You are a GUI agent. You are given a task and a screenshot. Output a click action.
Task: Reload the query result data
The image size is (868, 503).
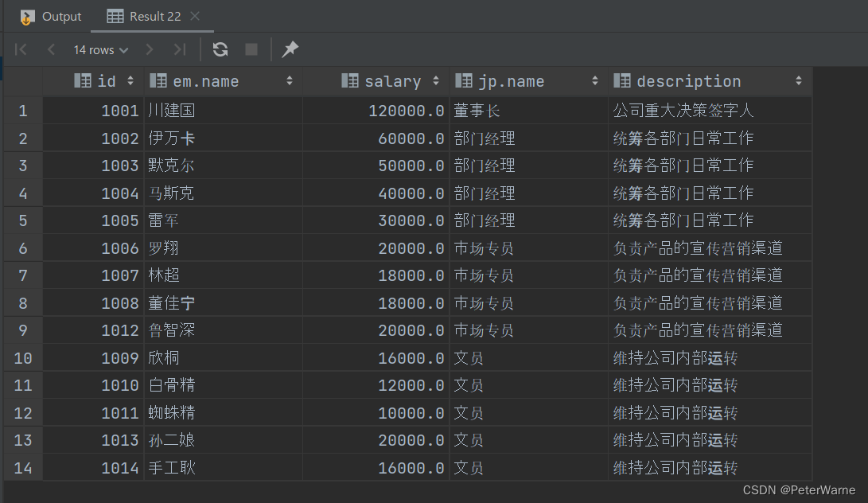[x=220, y=50]
